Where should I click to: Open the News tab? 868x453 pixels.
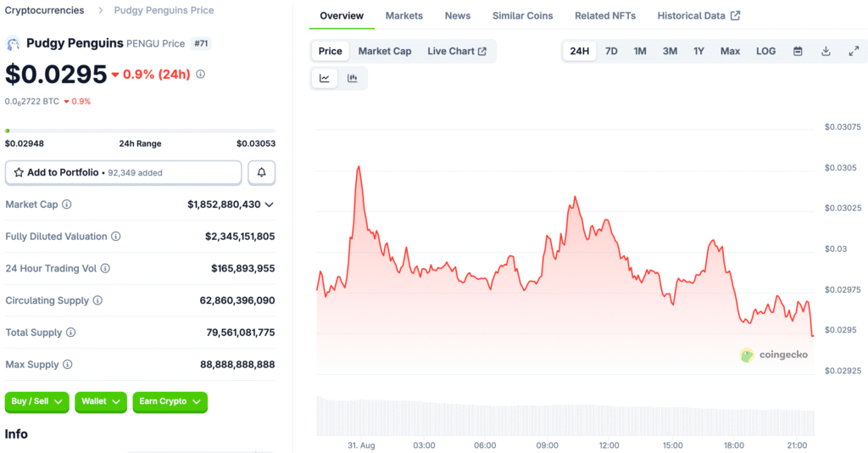point(458,15)
